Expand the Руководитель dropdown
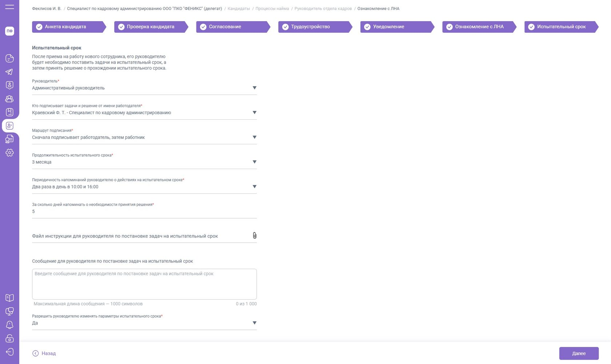This screenshot has width=611, height=364. 254,88
